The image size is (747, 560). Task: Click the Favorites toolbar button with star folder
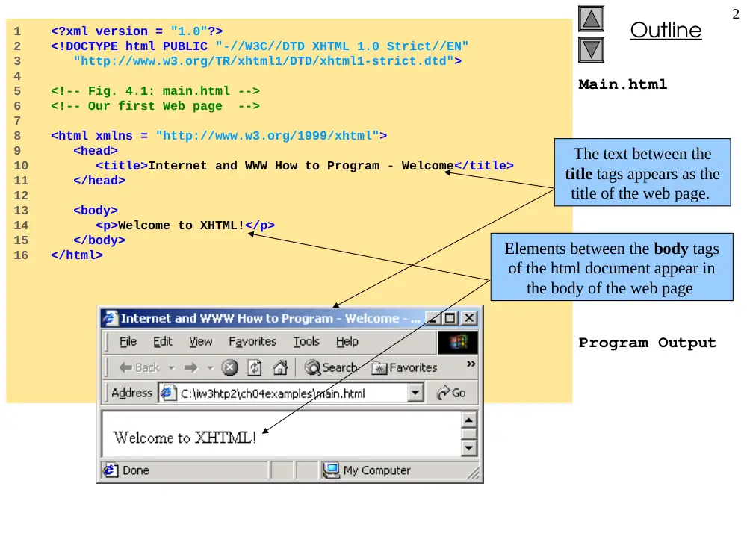point(404,367)
